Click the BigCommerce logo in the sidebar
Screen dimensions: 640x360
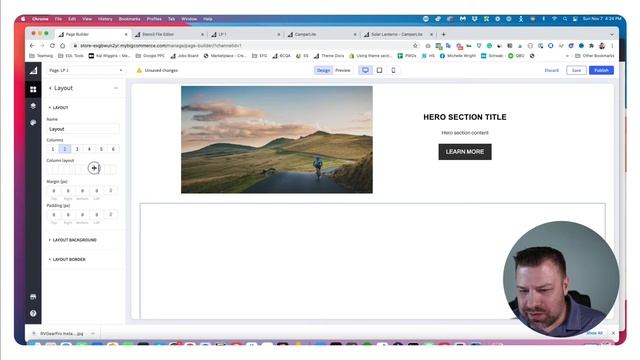pyautogui.click(x=33, y=71)
